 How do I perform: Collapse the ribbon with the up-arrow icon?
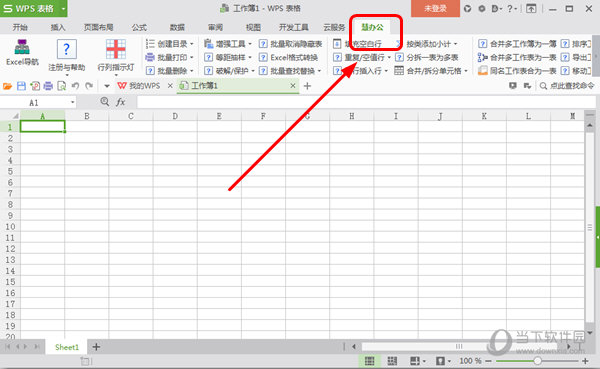pos(531,8)
